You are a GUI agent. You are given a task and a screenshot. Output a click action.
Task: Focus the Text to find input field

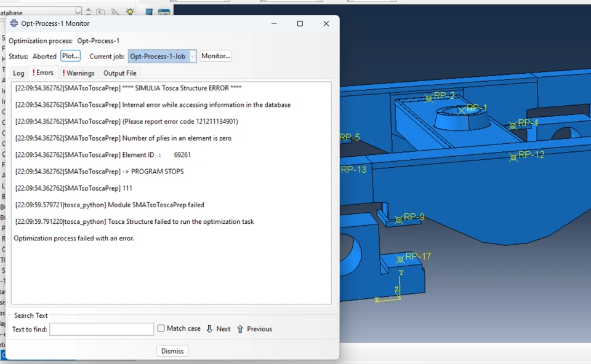[102, 329]
